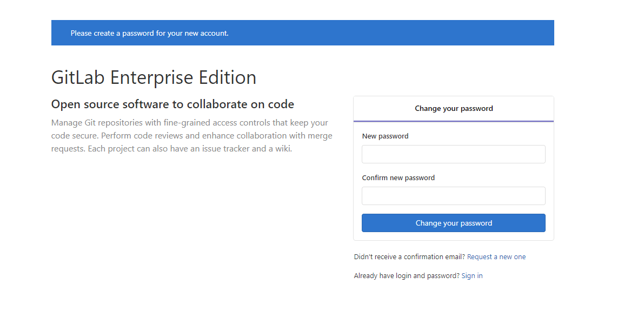This screenshot has height=323, width=644.
Task: Focus the Confirm new password field
Action: [x=454, y=196]
